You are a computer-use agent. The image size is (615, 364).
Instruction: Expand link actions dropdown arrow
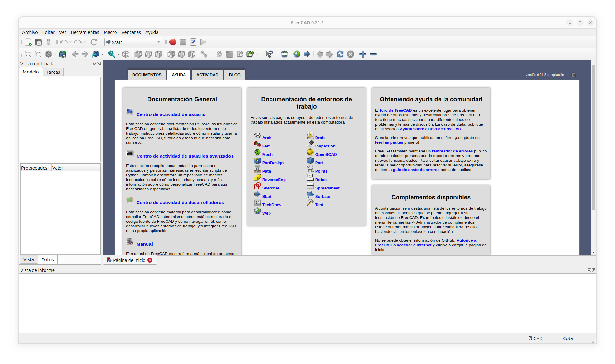(x=257, y=54)
